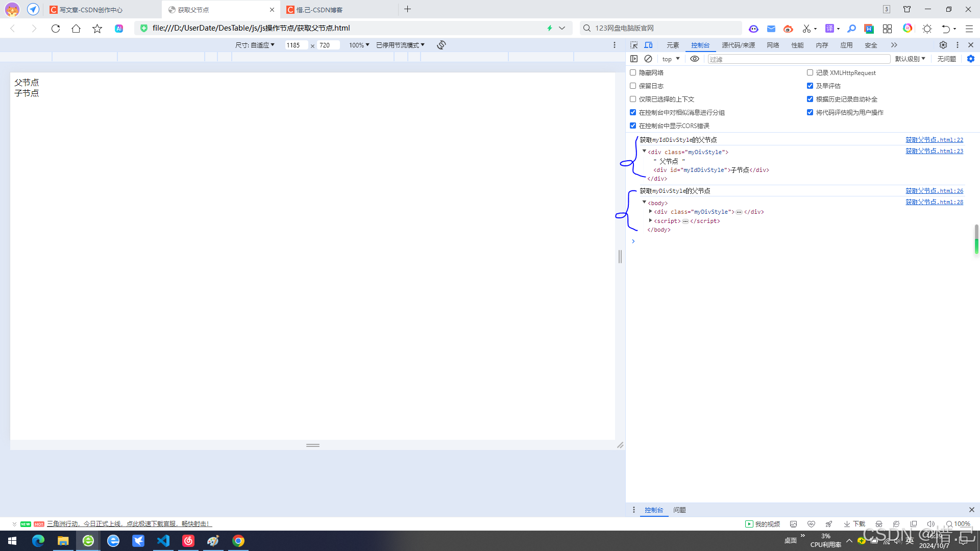Open console settings blue gear icon
980x551 pixels.
tap(971, 59)
